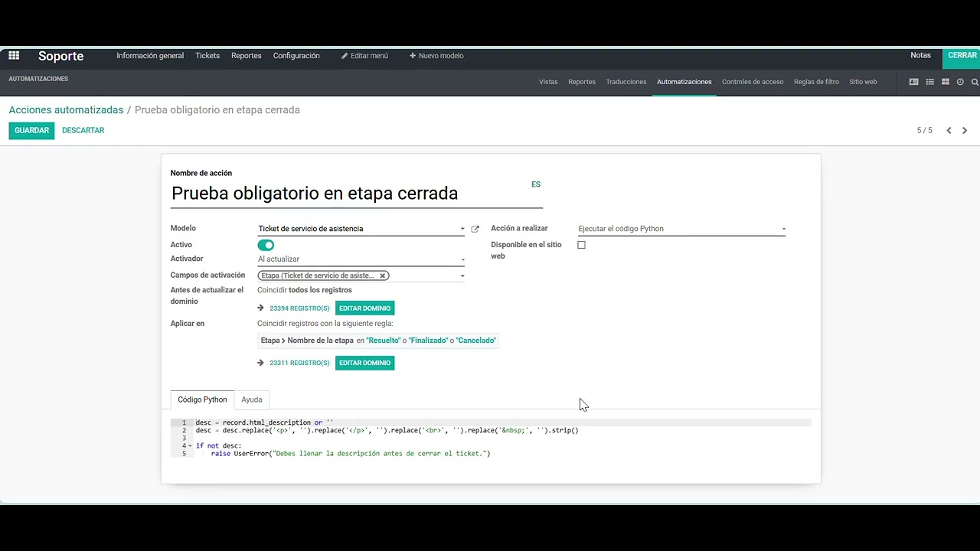Open 23311 REGISTRO(S) link
Image resolution: width=980 pixels, height=551 pixels.
pyautogui.click(x=299, y=363)
